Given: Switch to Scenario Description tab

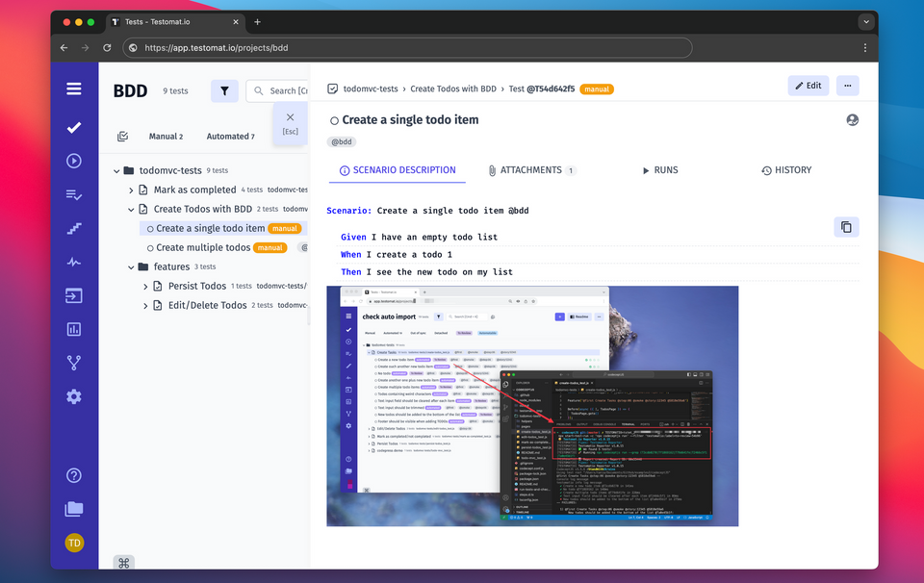Looking at the screenshot, I should click(398, 170).
